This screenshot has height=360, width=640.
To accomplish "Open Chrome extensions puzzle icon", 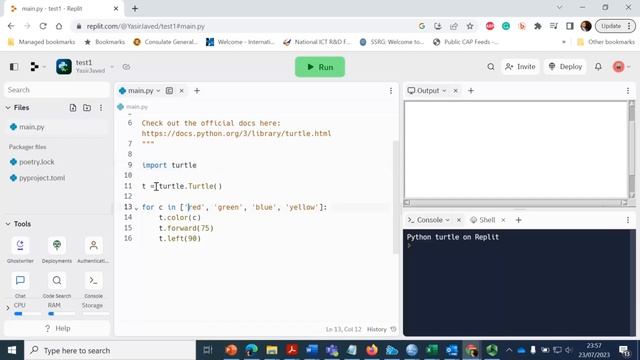I will pos(538,26).
